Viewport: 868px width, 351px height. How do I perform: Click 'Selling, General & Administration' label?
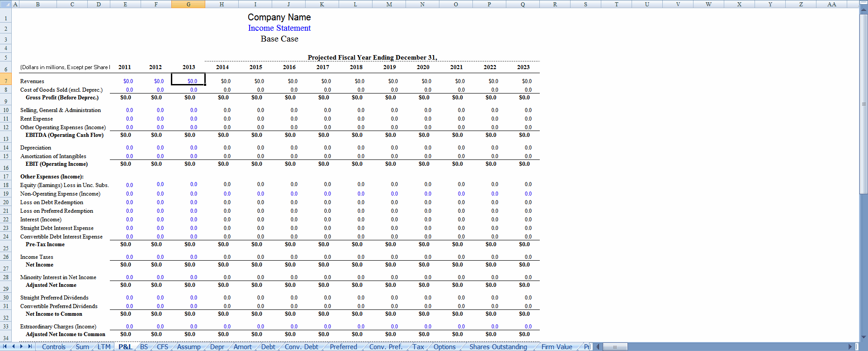61,110
